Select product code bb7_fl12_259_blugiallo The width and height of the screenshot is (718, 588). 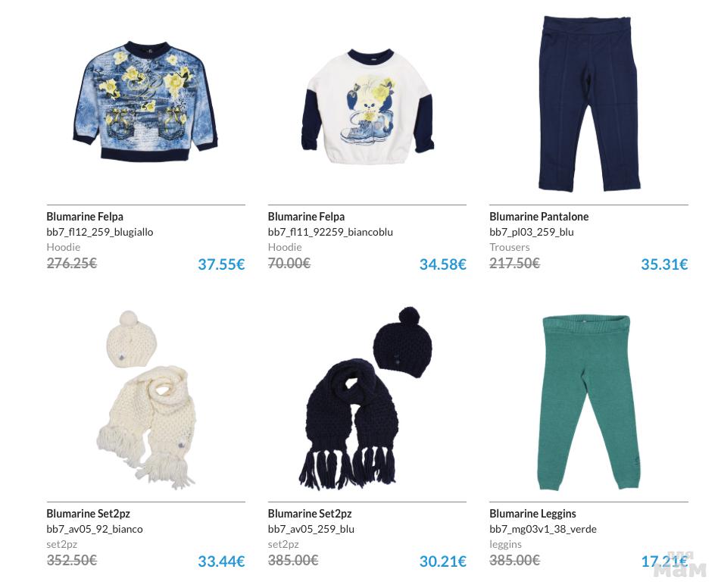point(100,232)
